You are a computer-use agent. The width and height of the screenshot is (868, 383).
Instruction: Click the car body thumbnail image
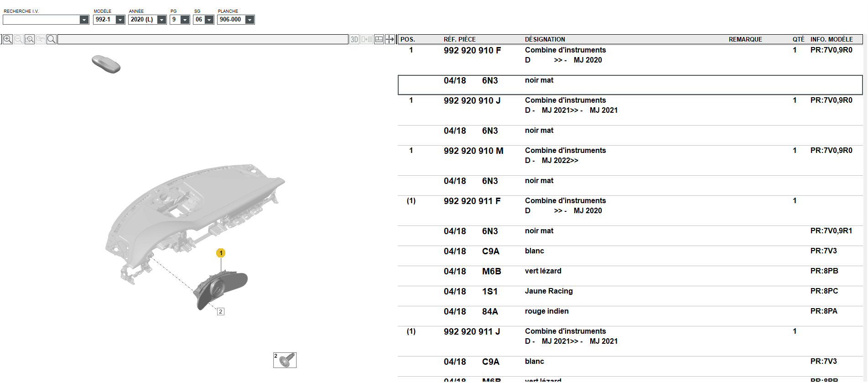tap(106, 64)
